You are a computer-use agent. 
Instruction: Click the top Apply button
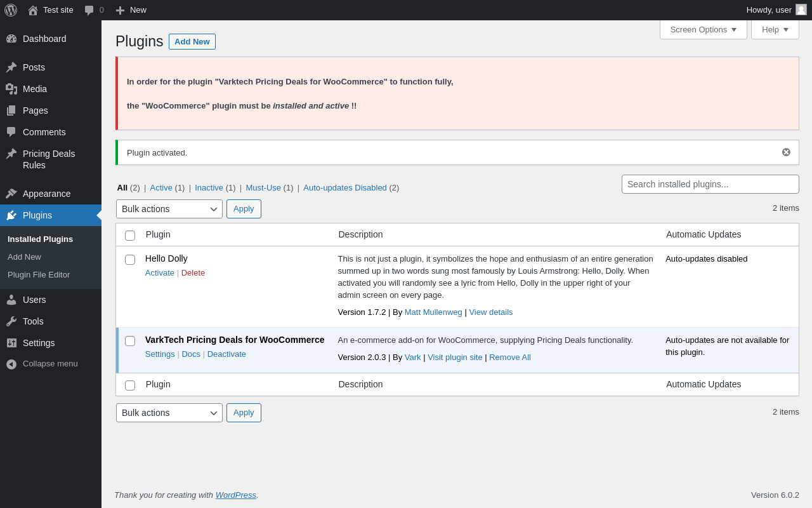coord(244,209)
